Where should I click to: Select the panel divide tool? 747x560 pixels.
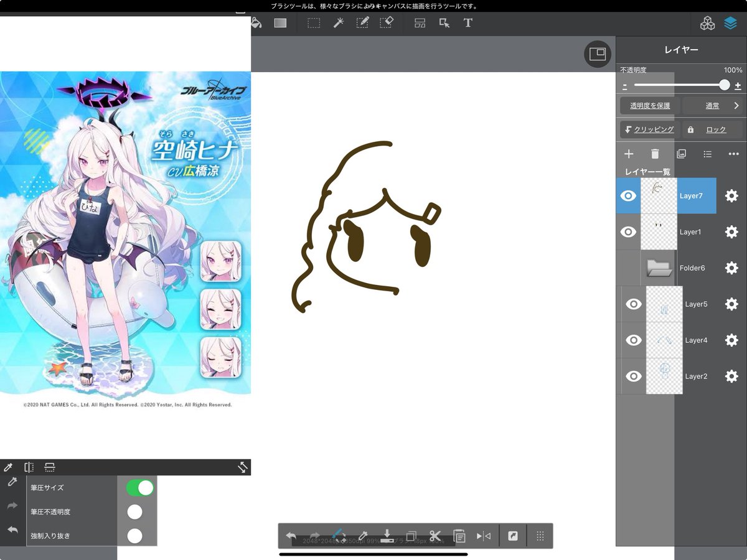click(x=420, y=23)
